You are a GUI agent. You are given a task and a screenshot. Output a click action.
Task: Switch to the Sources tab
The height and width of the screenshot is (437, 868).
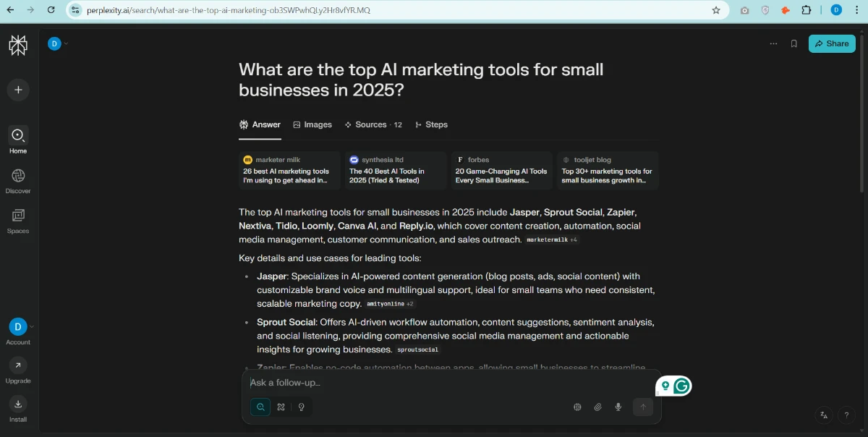tap(373, 124)
